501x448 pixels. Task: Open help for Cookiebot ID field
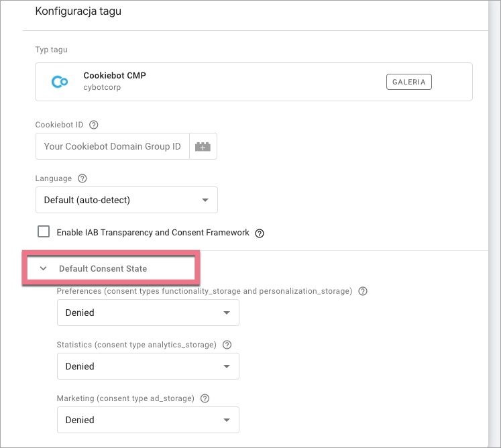(x=94, y=125)
